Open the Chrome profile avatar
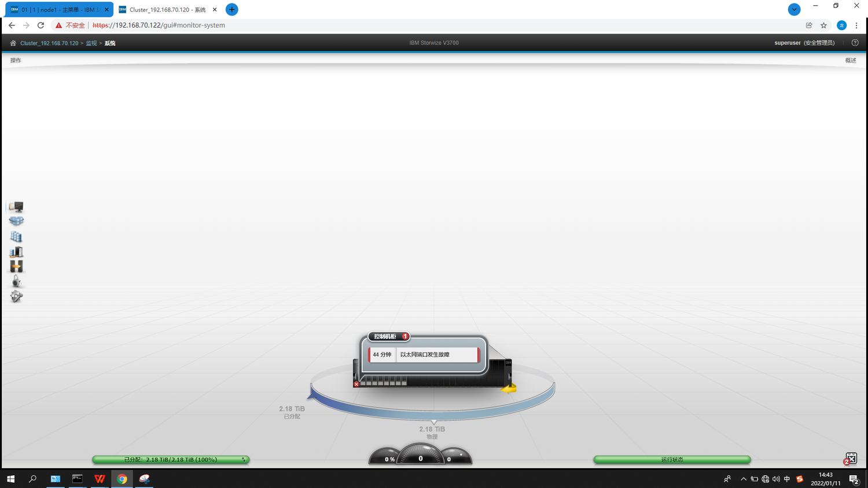 tap(842, 25)
